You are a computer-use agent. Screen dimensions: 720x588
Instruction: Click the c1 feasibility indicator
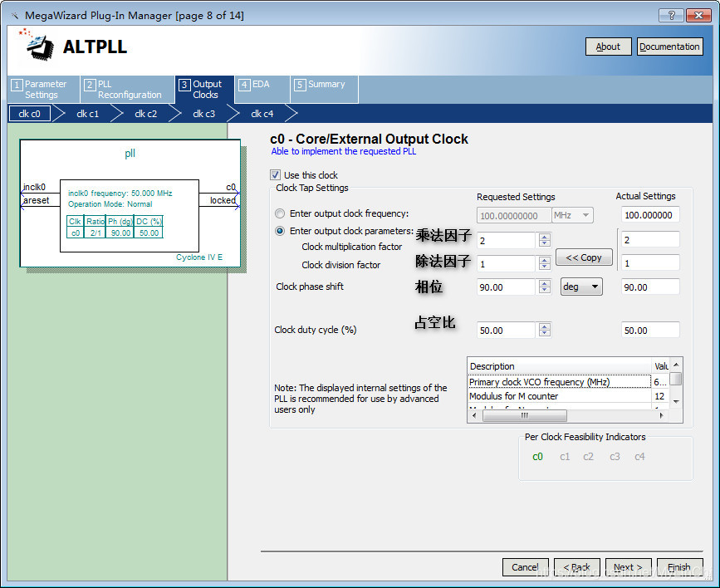[565, 457]
